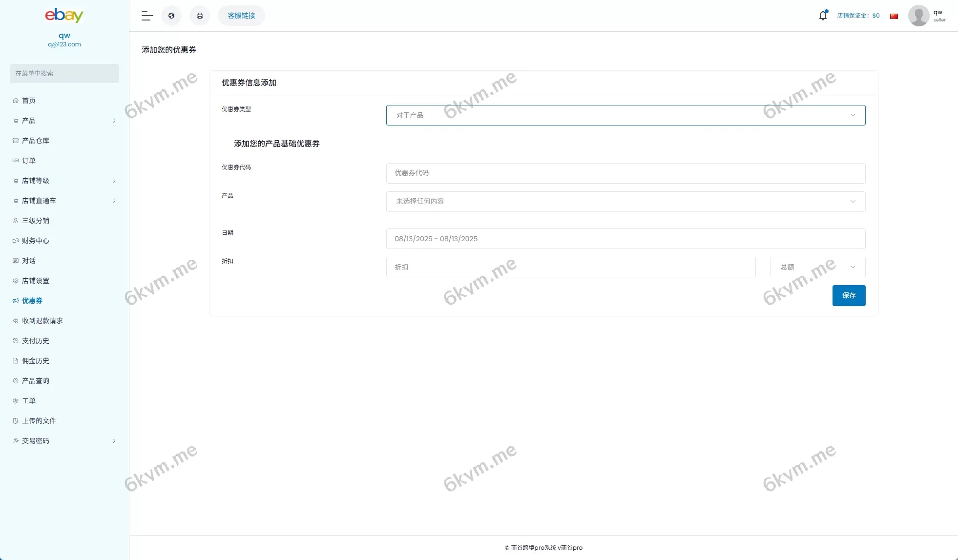Click the China flag to change language

click(894, 15)
